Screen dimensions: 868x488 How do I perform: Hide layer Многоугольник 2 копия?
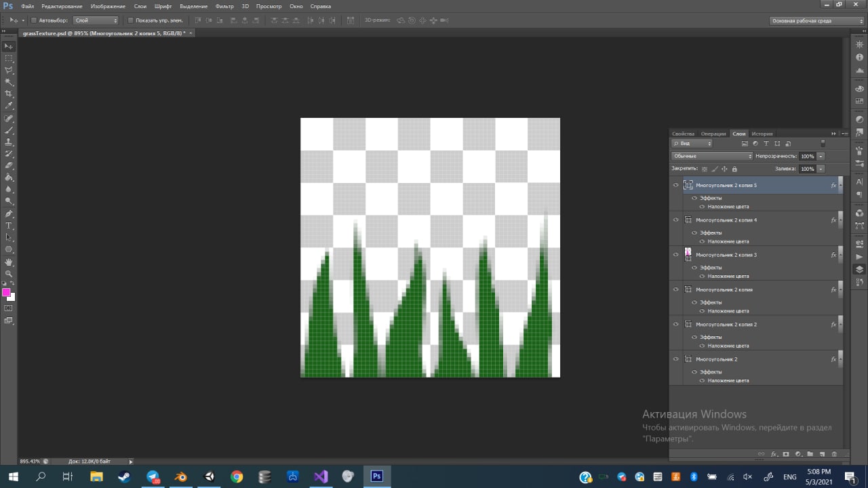675,289
